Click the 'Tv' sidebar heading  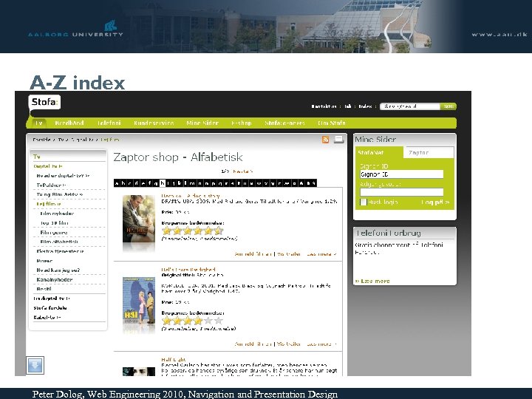(x=37, y=157)
